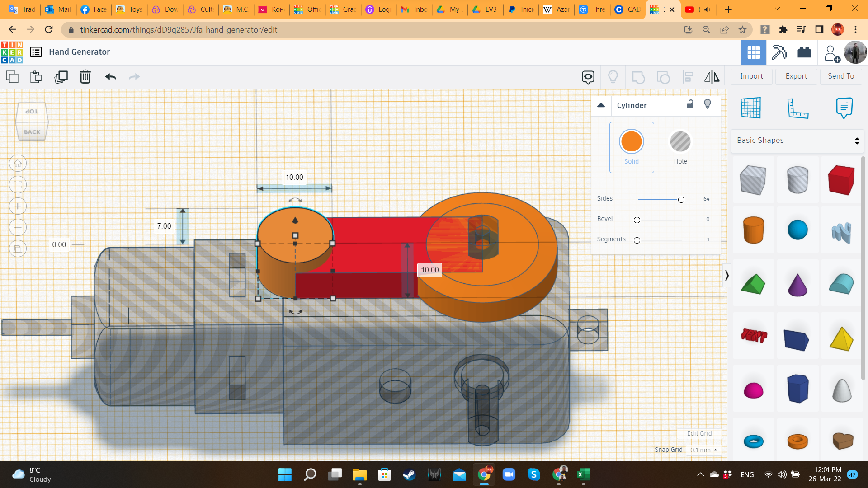The height and width of the screenshot is (488, 868).
Task: Hide cylinder using lightbulb icon
Action: tap(708, 104)
